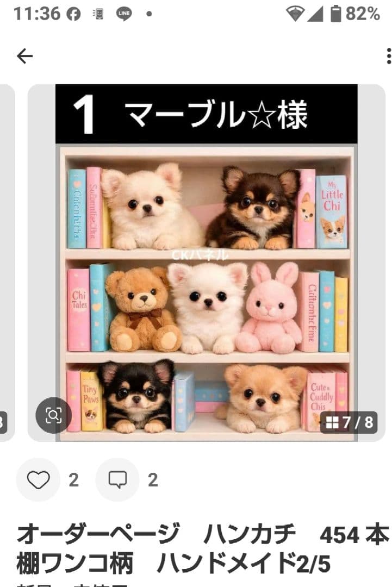Tap the cellular signal icon
Viewport: 392px width, 587px height.
tap(315, 14)
